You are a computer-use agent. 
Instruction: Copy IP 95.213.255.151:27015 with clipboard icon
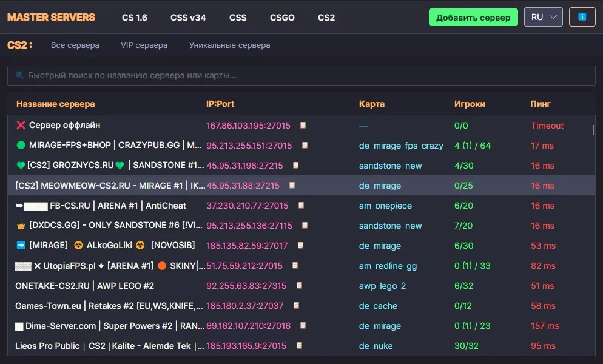point(305,145)
